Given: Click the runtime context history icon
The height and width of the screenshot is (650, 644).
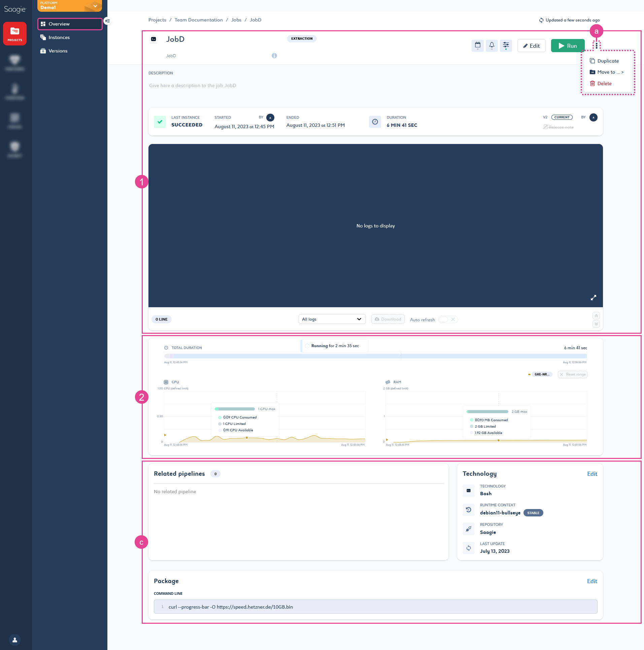Looking at the screenshot, I should point(468,510).
